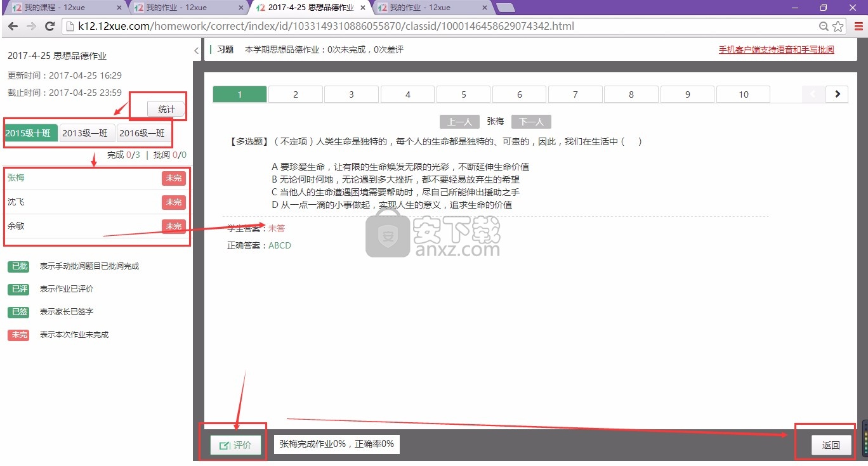Viewport: 868px width, 466px height.
Task: Open the Chrome hamburger menu
Action: [858, 27]
